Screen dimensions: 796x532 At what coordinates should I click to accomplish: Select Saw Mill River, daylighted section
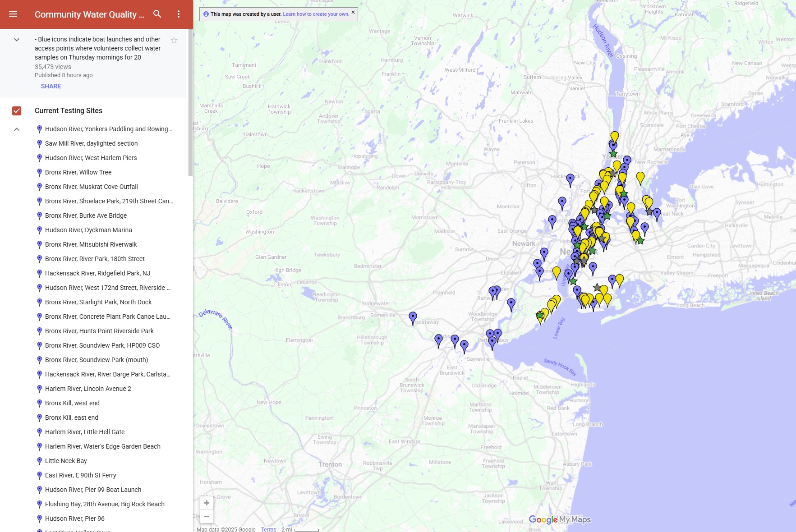click(92, 143)
